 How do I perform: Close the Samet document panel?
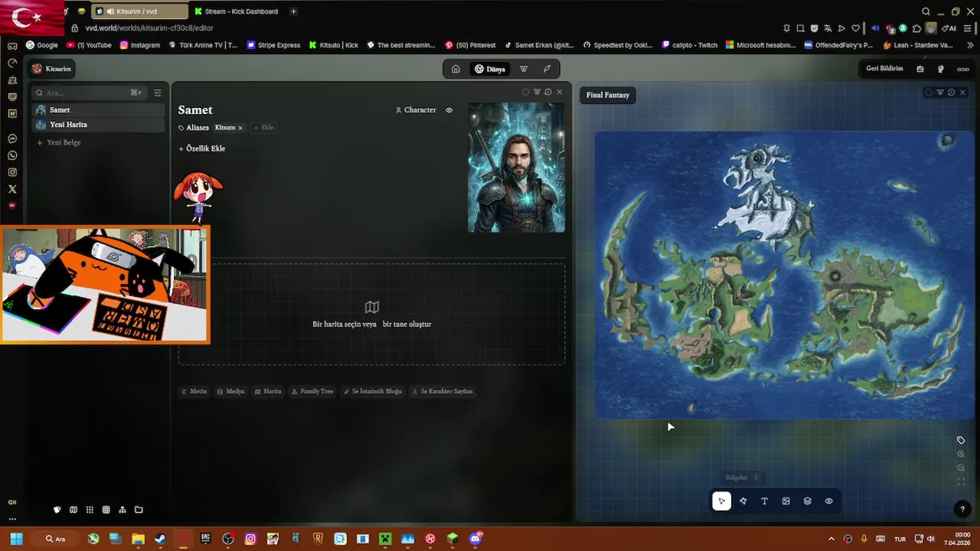tap(559, 92)
